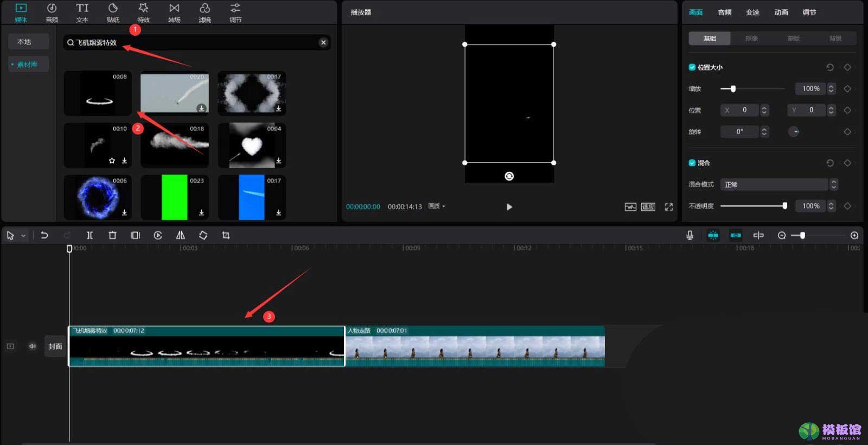Expand the pointer tool dropdown arrow
This screenshot has height=445, width=868.
click(x=23, y=236)
